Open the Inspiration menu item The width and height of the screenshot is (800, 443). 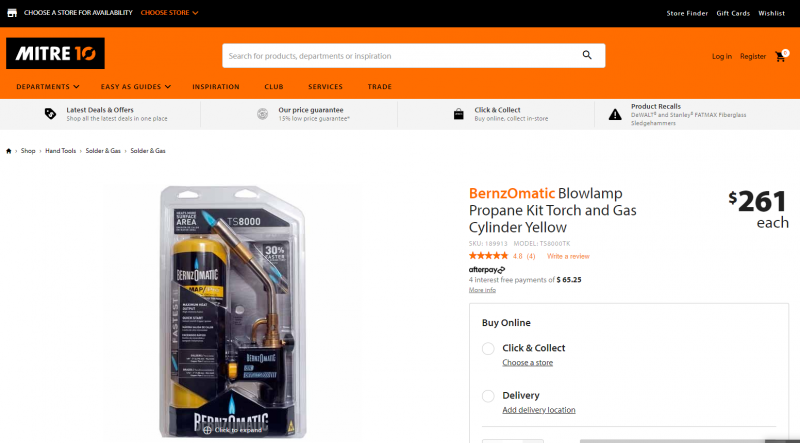pos(216,87)
